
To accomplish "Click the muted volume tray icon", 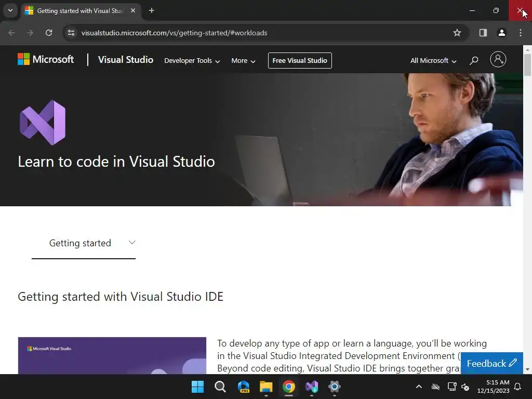I will tap(465, 387).
